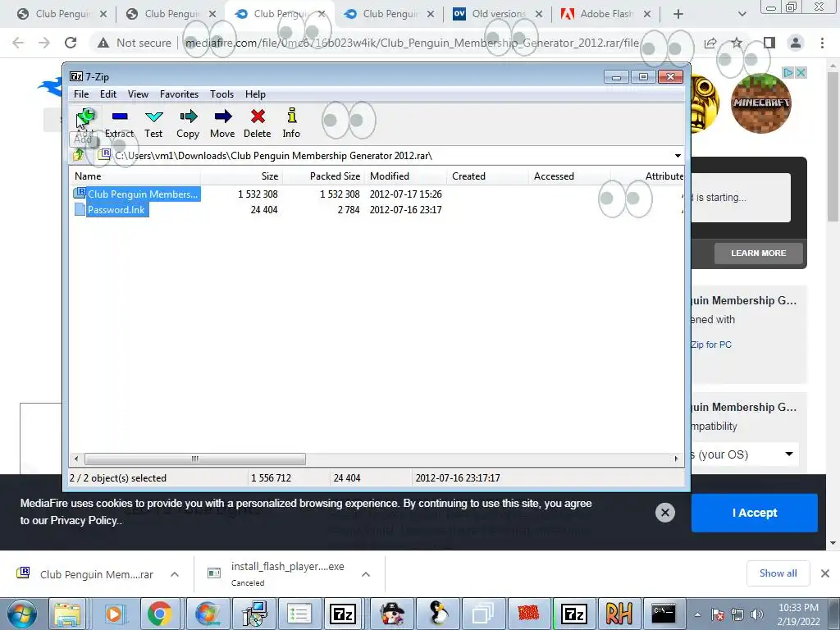Click the Chrome icon on the taskbar
This screenshot has width=840, height=630.
point(159,614)
